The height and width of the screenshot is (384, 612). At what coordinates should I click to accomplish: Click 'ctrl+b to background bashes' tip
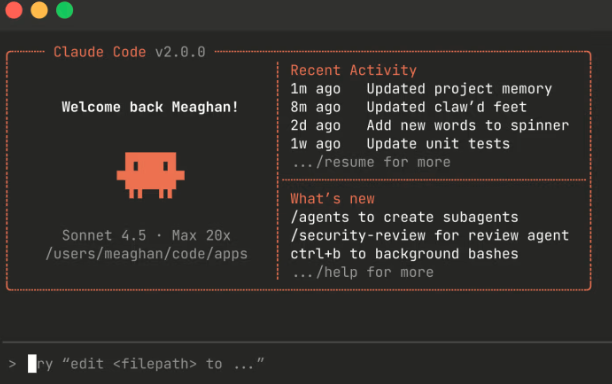click(x=404, y=254)
